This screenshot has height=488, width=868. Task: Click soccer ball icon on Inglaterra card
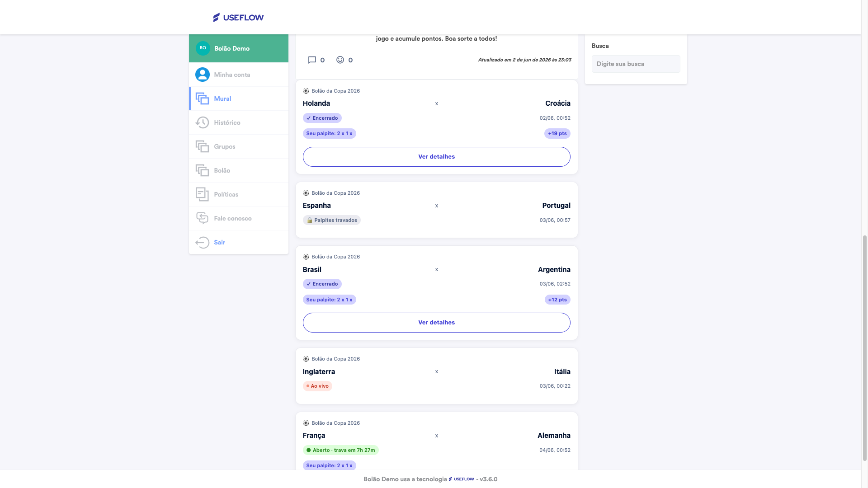pos(306,359)
